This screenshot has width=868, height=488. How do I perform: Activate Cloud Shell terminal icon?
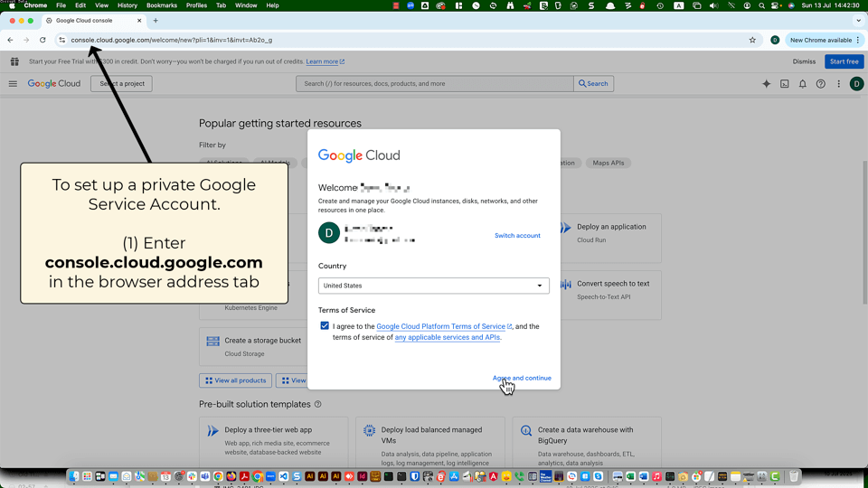coord(785,83)
